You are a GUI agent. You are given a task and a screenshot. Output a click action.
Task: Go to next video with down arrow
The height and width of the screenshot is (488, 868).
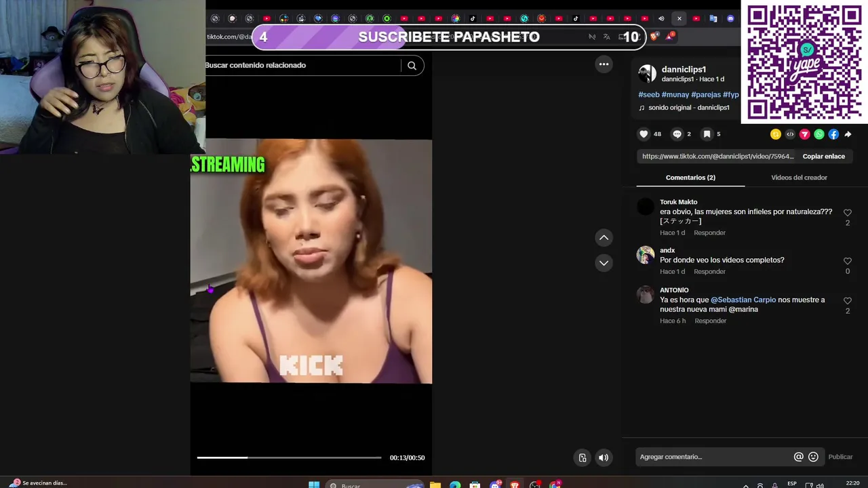click(x=604, y=262)
